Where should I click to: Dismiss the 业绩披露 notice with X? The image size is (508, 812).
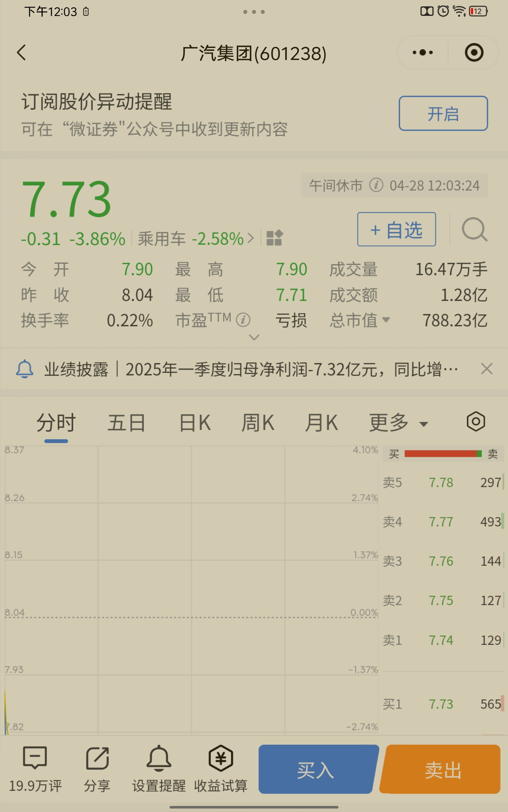(x=486, y=369)
